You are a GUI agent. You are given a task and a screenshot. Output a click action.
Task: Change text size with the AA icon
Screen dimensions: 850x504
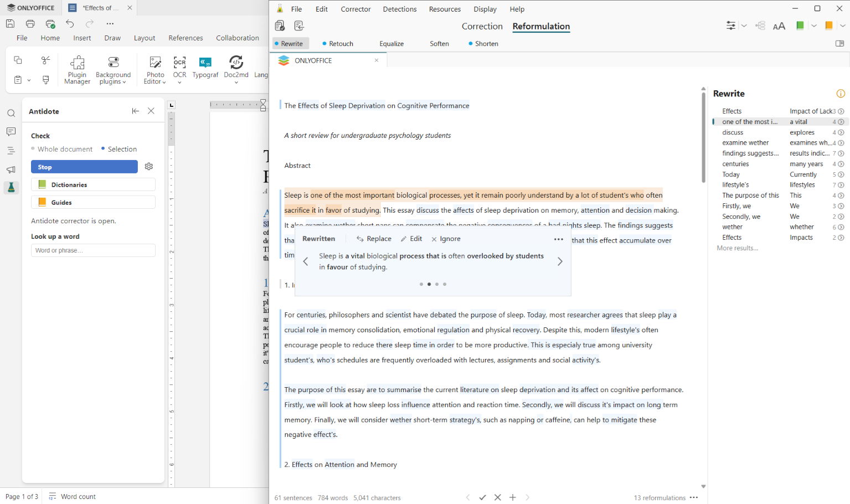coord(779,26)
